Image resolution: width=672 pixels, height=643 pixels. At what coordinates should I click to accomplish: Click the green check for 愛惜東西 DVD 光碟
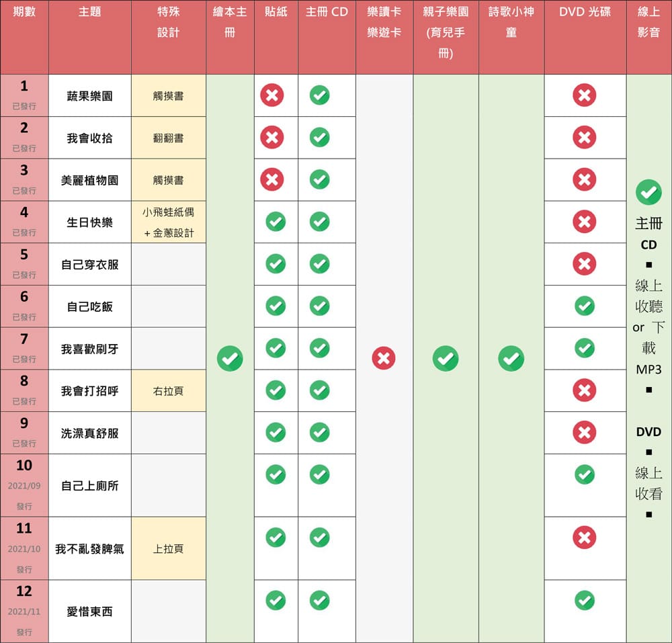coord(585,601)
